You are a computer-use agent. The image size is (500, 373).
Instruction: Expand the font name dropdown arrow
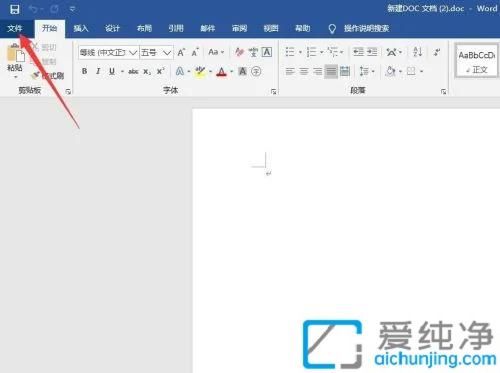[133, 53]
